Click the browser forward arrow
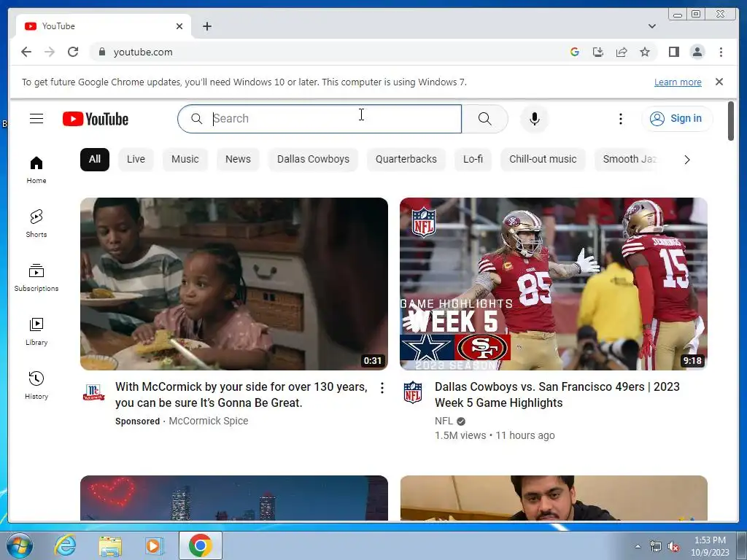Screen dimensions: 747x560 50,52
